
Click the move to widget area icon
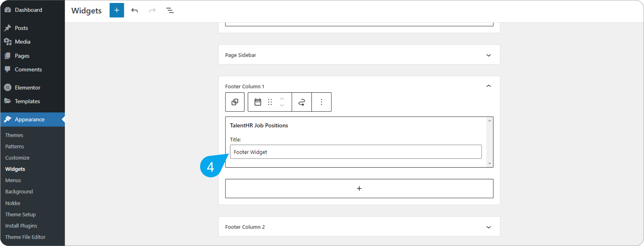[x=302, y=102]
